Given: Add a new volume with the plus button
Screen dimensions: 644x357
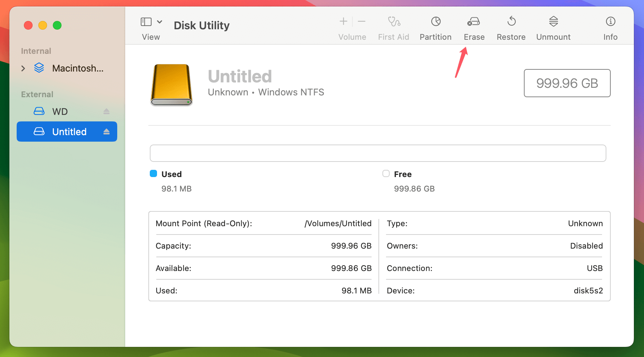Looking at the screenshot, I should (343, 21).
